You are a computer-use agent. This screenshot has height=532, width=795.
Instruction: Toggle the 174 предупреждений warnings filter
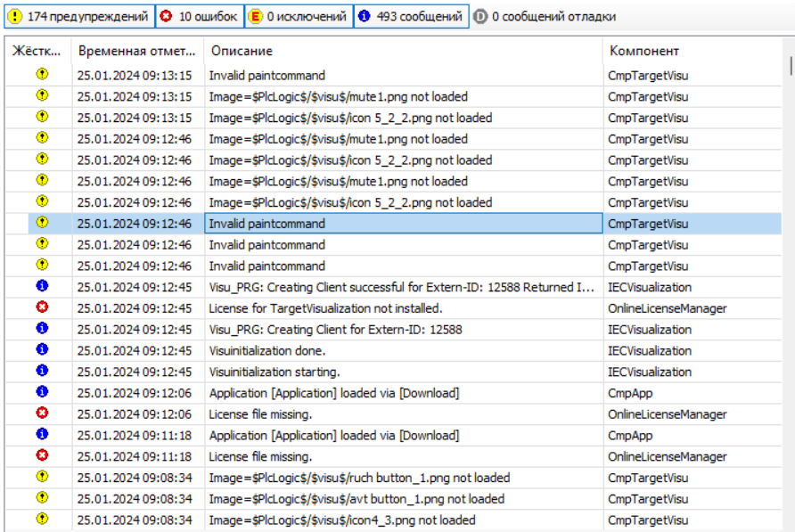(79, 17)
